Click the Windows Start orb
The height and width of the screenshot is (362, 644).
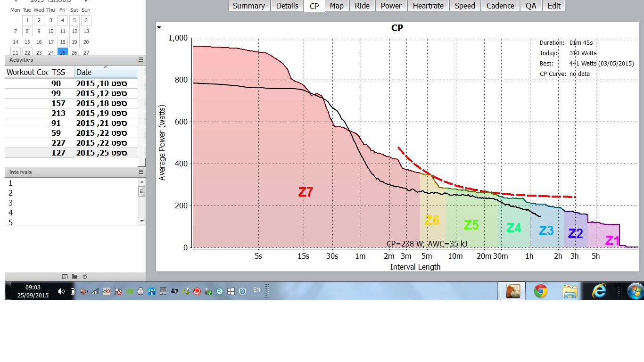click(x=635, y=291)
